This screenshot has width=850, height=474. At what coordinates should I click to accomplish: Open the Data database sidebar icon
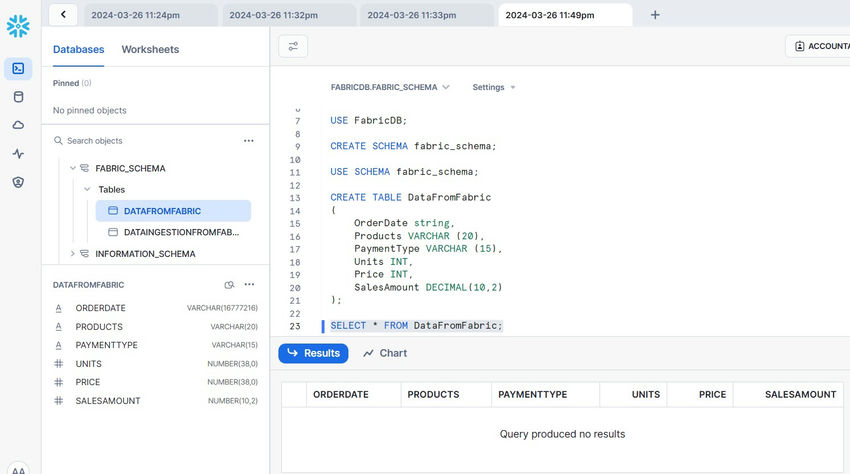click(18, 97)
